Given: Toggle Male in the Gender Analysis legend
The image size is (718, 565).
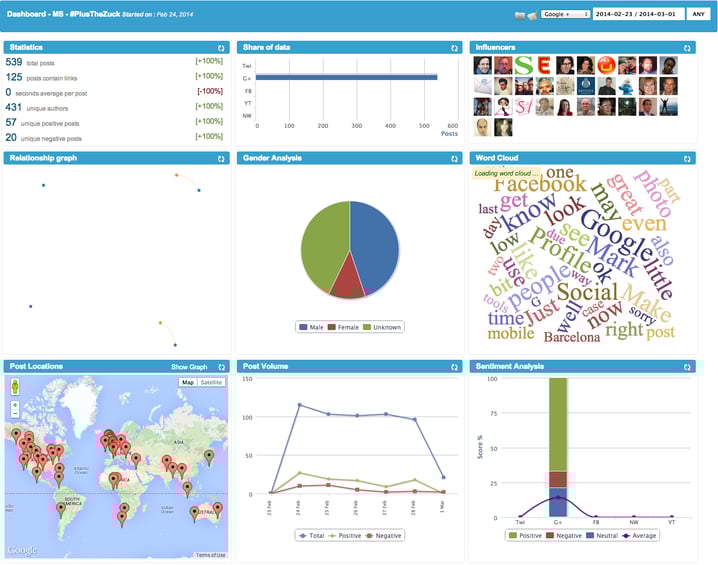Looking at the screenshot, I should pyautogui.click(x=311, y=327).
